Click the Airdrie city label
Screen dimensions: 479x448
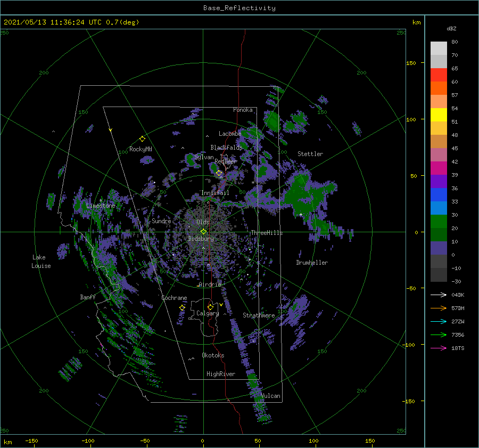coord(210,284)
